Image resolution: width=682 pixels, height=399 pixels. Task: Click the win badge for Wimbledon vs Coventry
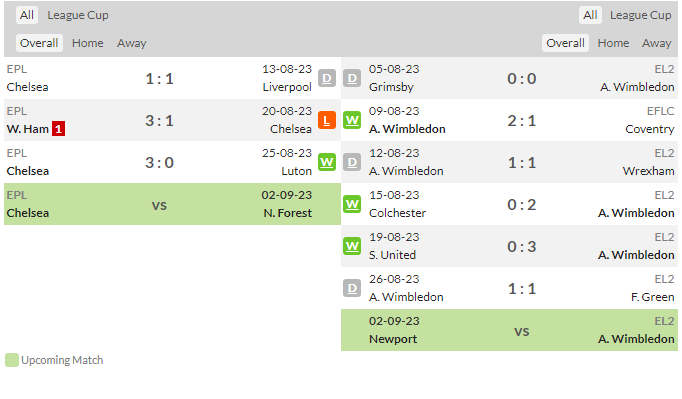352,121
